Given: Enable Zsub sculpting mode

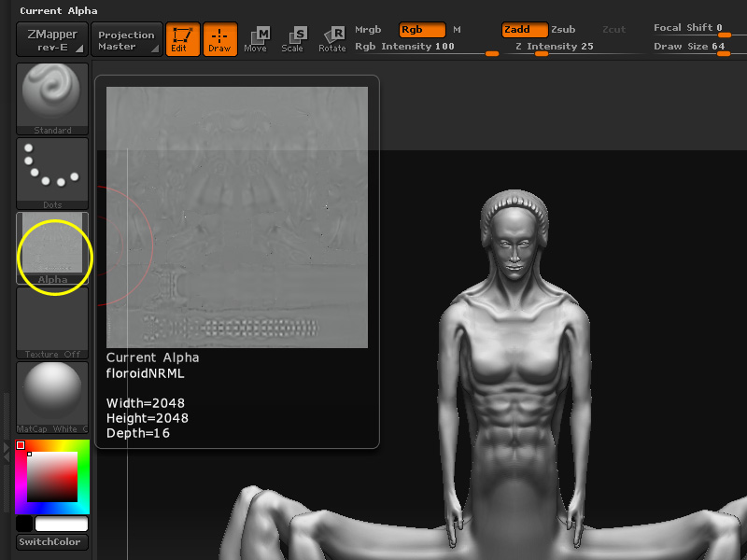Looking at the screenshot, I should point(563,29).
